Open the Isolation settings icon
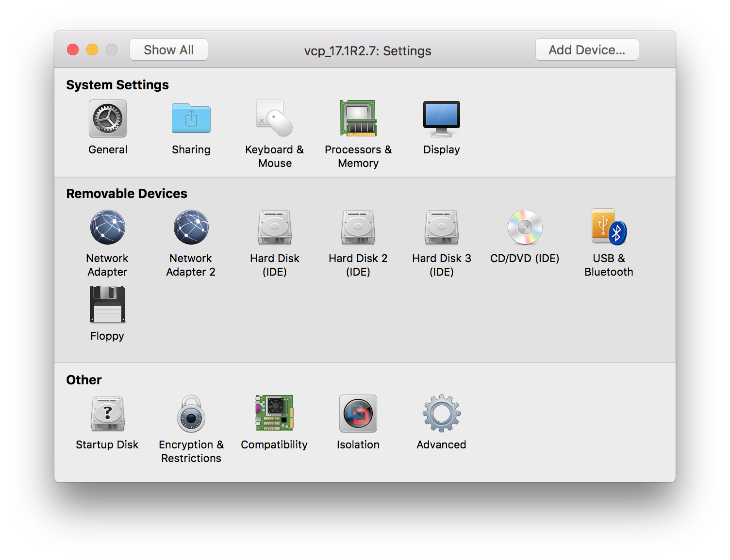 [x=358, y=413]
